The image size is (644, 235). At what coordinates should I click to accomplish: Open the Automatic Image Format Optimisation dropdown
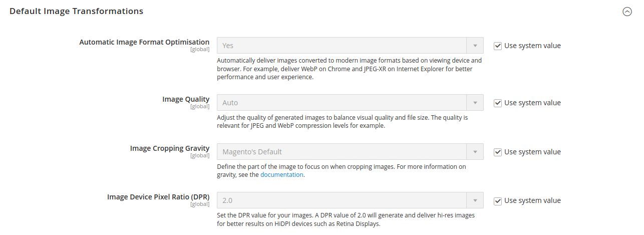tap(350, 46)
